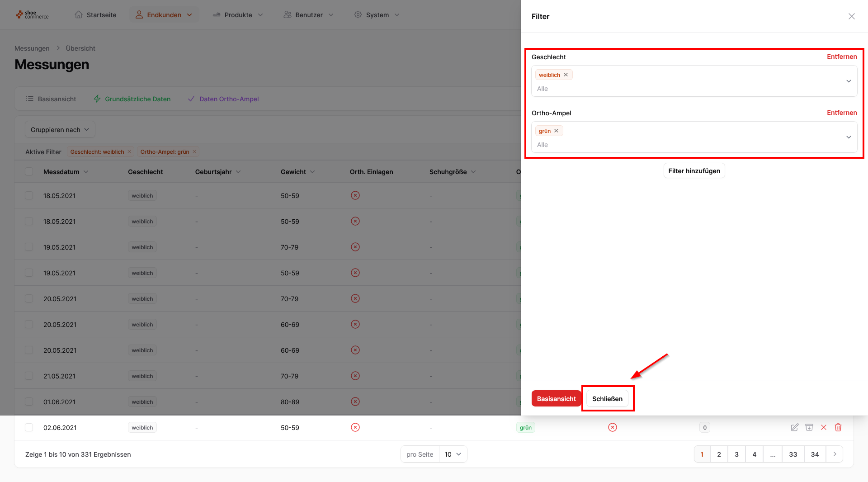The width and height of the screenshot is (868, 482).
Task: Expand the Ortho-Ampel filter dropdown arrow
Action: 849,137
